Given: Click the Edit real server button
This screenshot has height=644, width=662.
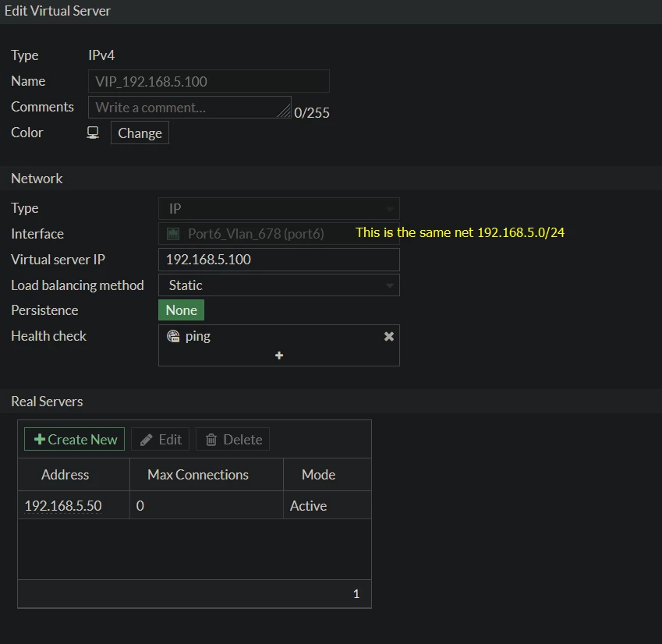Looking at the screenshot, I should (x=161, y=439).
